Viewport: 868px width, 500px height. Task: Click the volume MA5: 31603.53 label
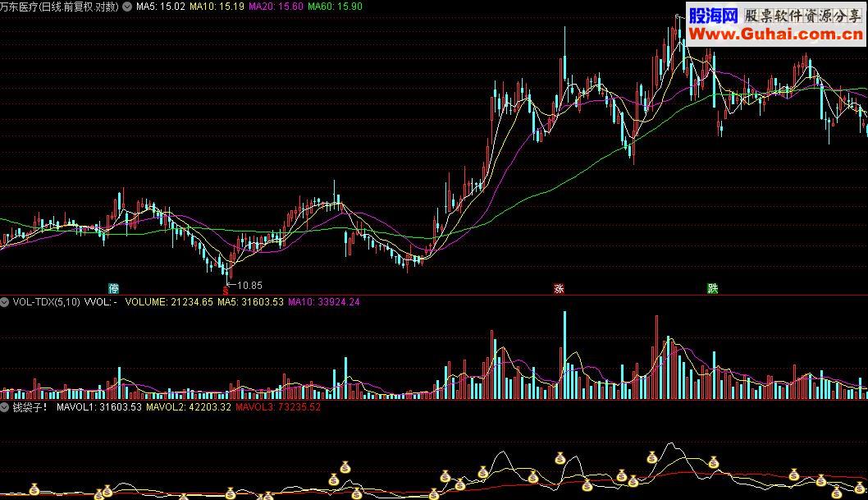click(250, 302)
